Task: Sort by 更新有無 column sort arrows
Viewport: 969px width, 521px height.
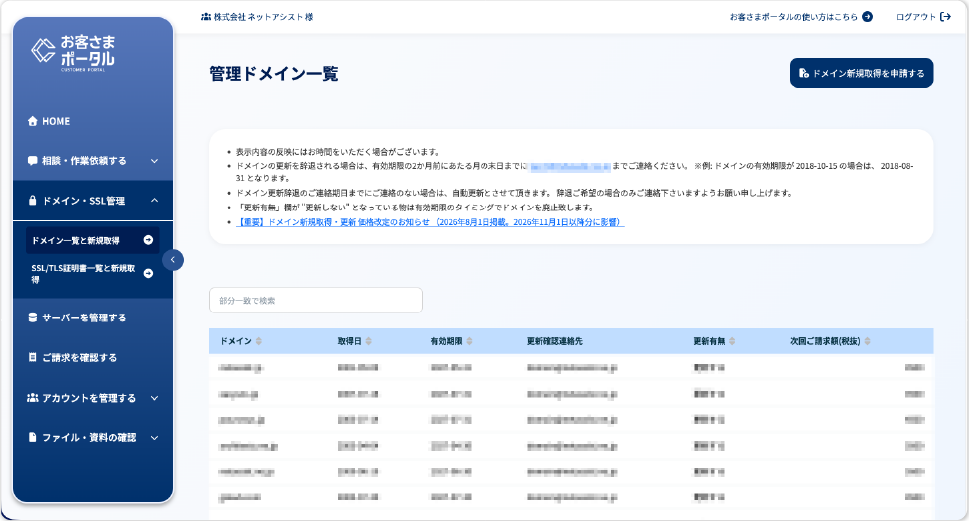Action: (732, 341)
